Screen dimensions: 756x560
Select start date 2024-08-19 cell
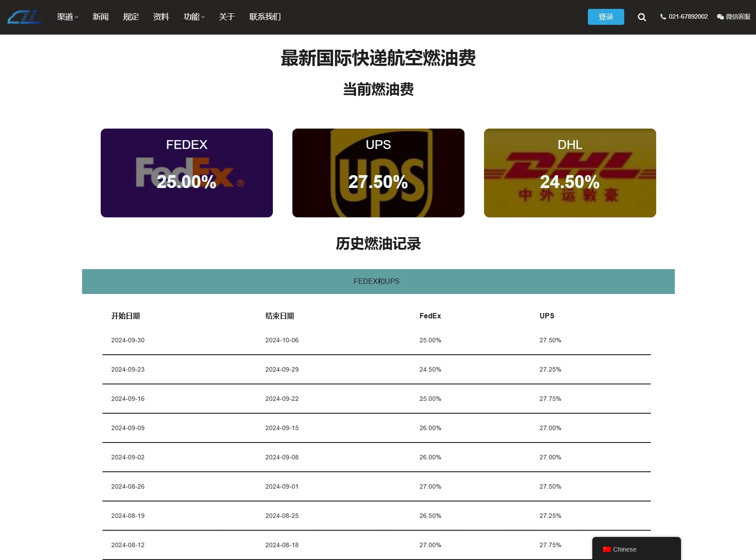[x=128, y=516]
